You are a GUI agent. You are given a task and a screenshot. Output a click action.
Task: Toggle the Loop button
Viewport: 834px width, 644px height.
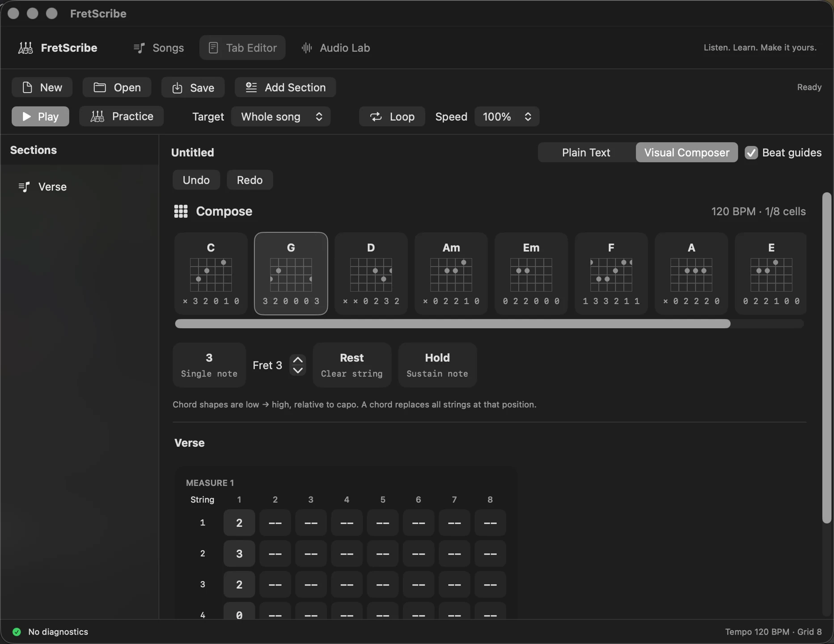(x=392, y=116)
